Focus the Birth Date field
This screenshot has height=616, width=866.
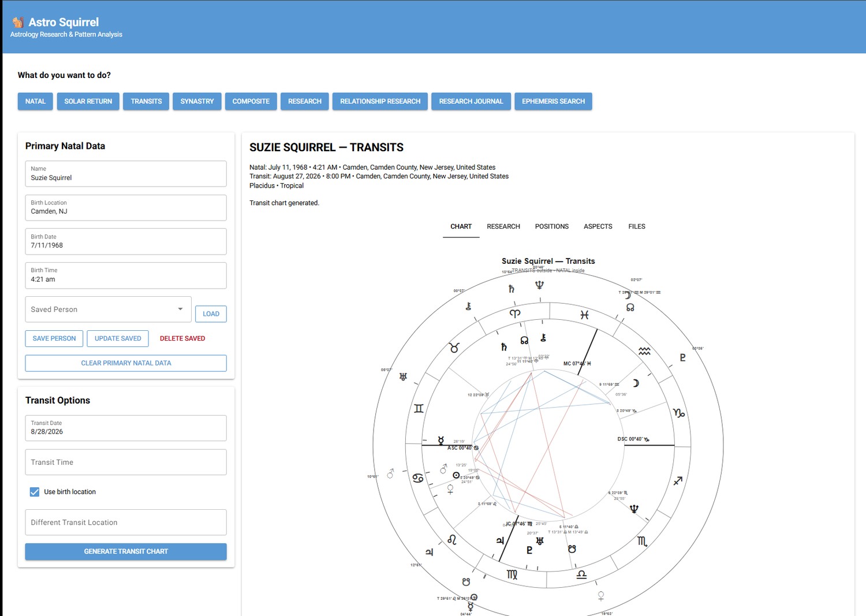[x=126, y=241]
